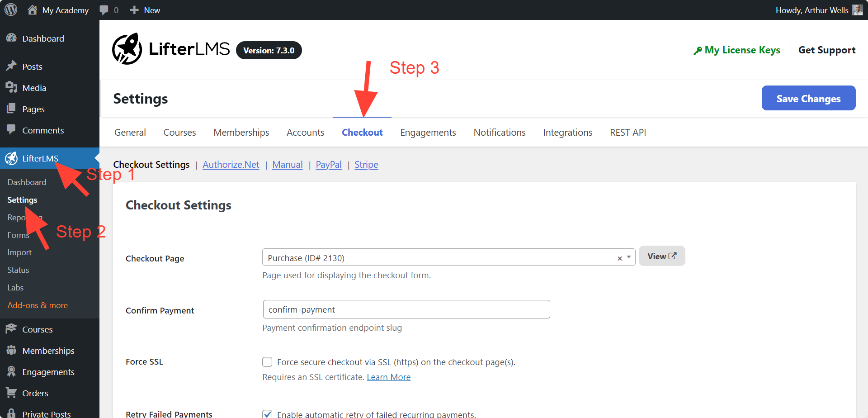Click the View checkout page button
868x418 pixels.
coord(662,256)
